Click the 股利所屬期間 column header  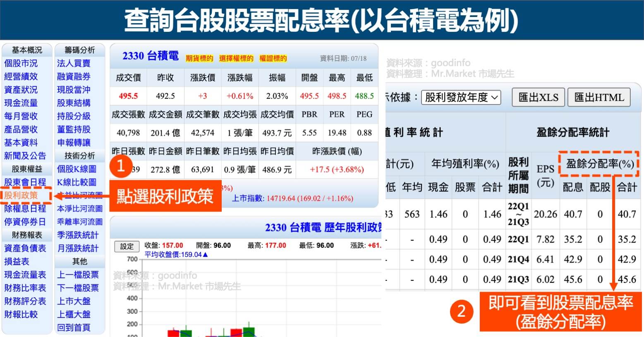click(518, 175)
